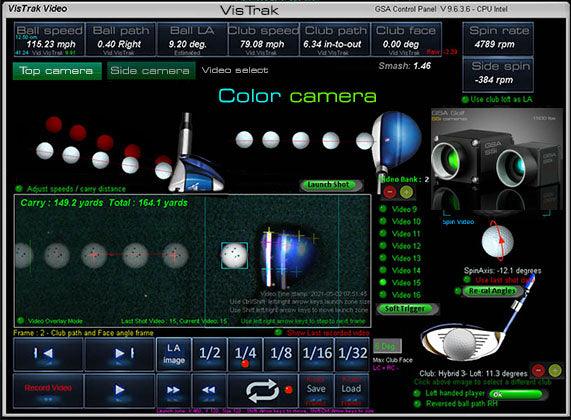The width and height of the screenshot is (571, 420).
Task: Load saved video frames
Action: (x=351, y=389)
